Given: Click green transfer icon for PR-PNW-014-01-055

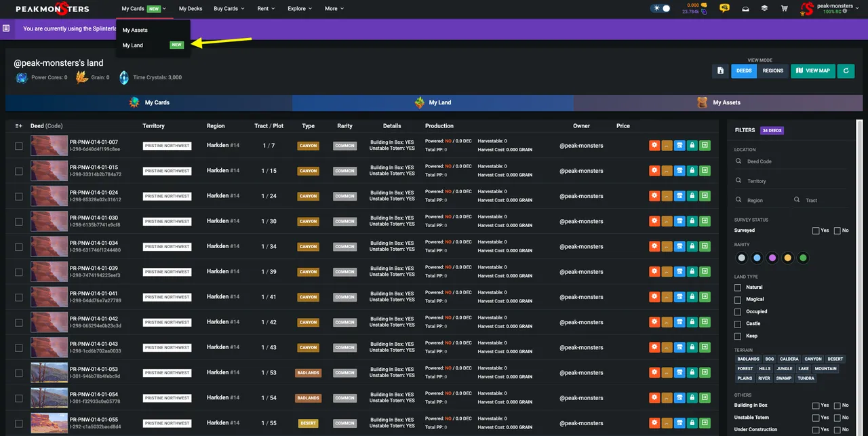Looking at the screenshot, I should pos(705,423).
